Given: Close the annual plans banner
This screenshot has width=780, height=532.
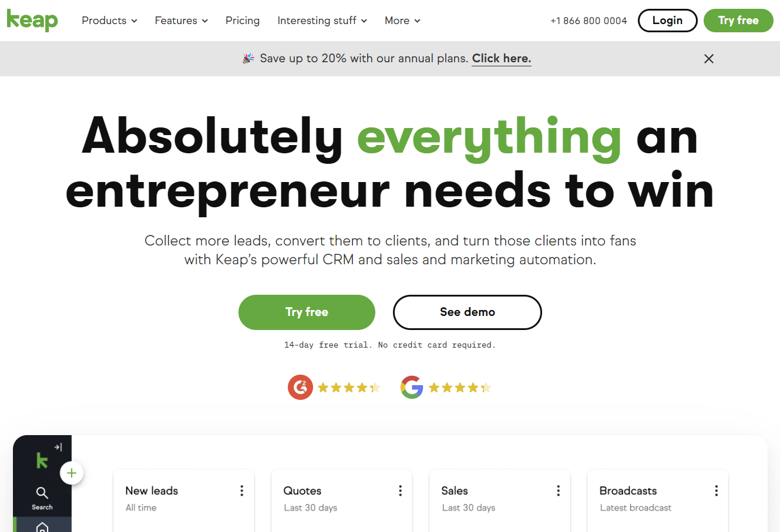Looking at the screenshot, I should 709,59.
